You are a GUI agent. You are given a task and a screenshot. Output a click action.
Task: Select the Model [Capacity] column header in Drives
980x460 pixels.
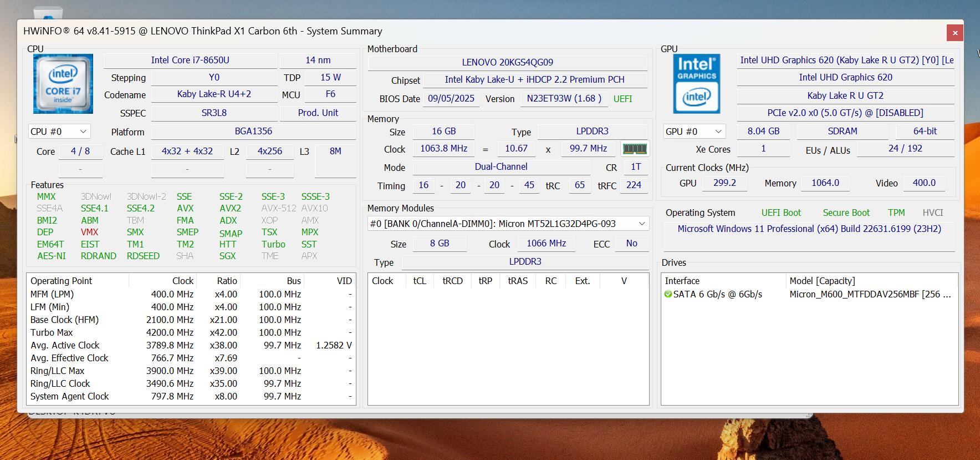(871, 281)
